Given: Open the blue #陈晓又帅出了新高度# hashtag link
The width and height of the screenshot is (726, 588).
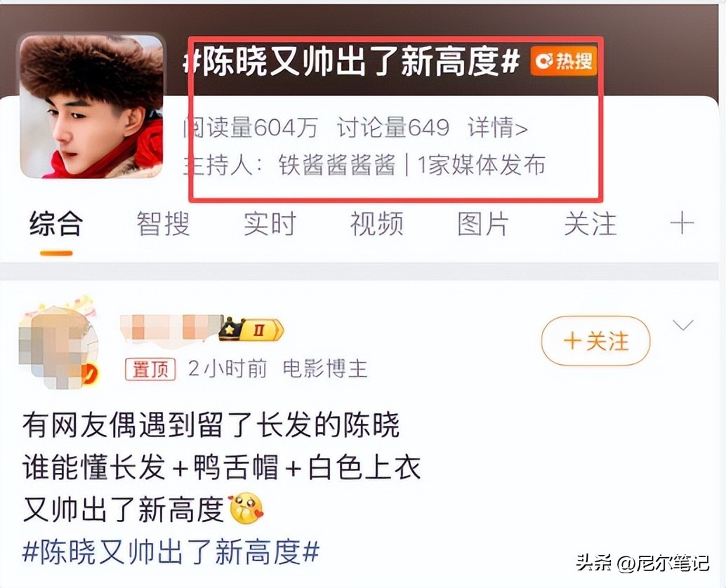Looking at the screenshot, I should click(x=171, y=552).
